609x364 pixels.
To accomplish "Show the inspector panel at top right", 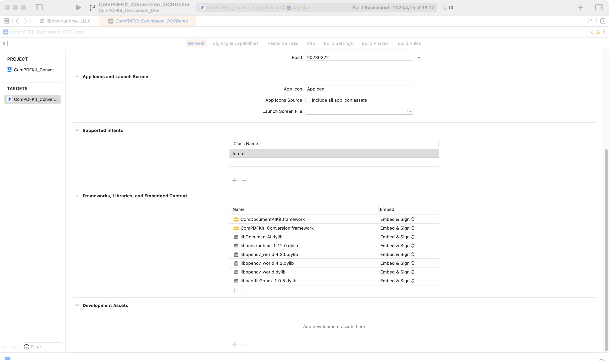I will coord(599,8).
